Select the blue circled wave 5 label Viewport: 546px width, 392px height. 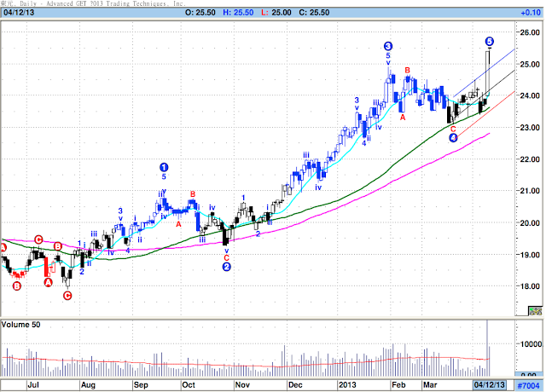489,42
